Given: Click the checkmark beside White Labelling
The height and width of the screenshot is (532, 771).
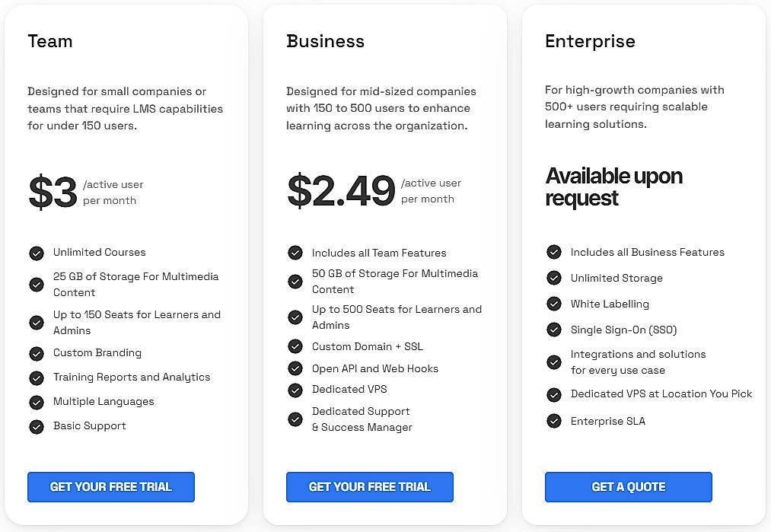Looking at the screenshot, I should click(554, 304).
